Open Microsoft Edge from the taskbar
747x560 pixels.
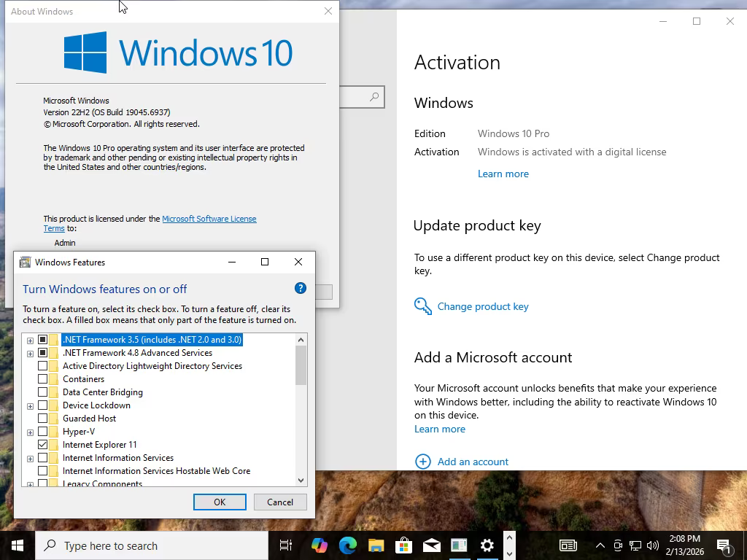(348, 545)
